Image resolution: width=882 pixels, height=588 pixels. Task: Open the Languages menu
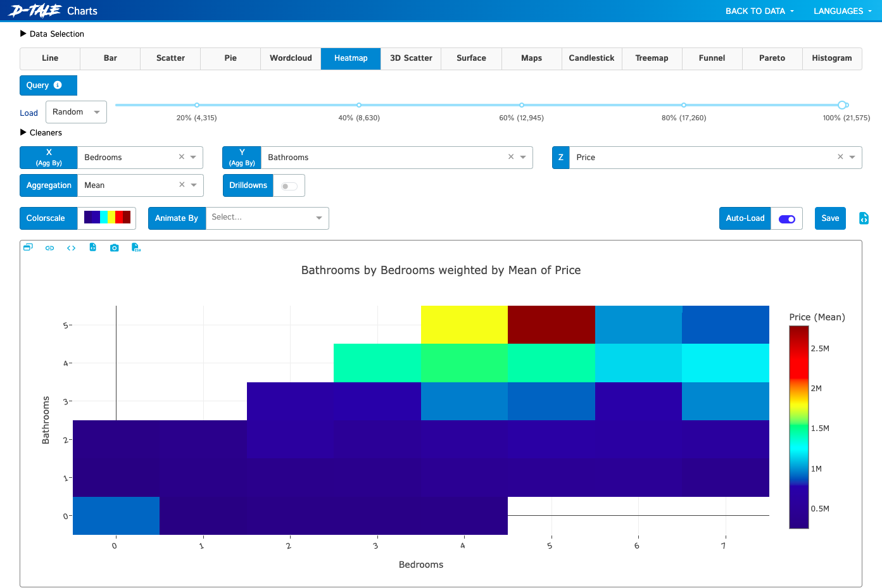click(x=843, y=11)
